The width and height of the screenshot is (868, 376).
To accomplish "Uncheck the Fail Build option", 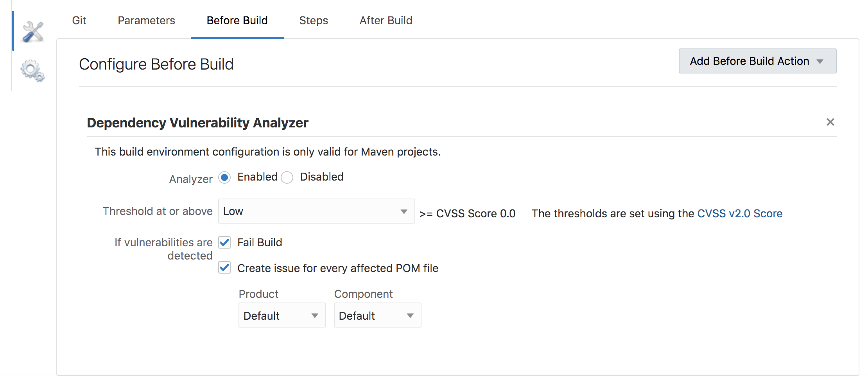I will click(224, 242).
